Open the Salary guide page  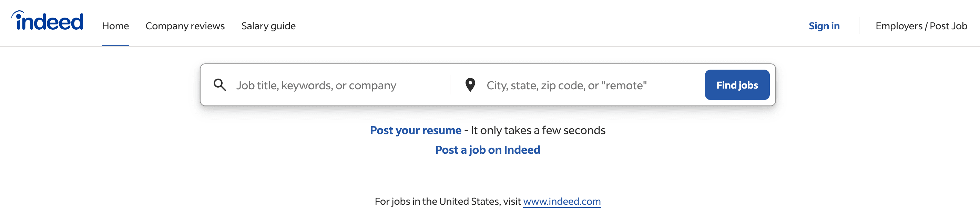pyautogui.click(x=268, y=26)
